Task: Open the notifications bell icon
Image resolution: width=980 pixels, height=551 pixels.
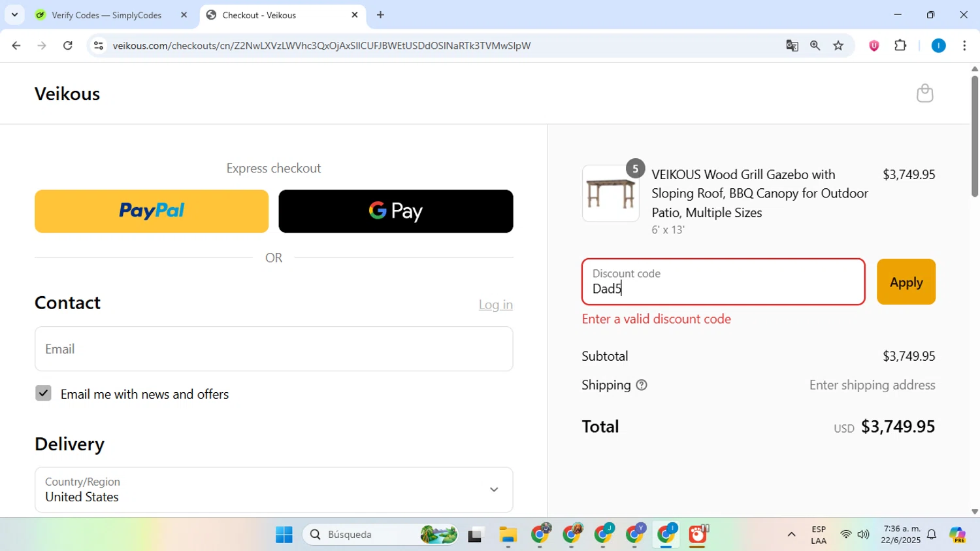Action: click(x=932, y=535)
